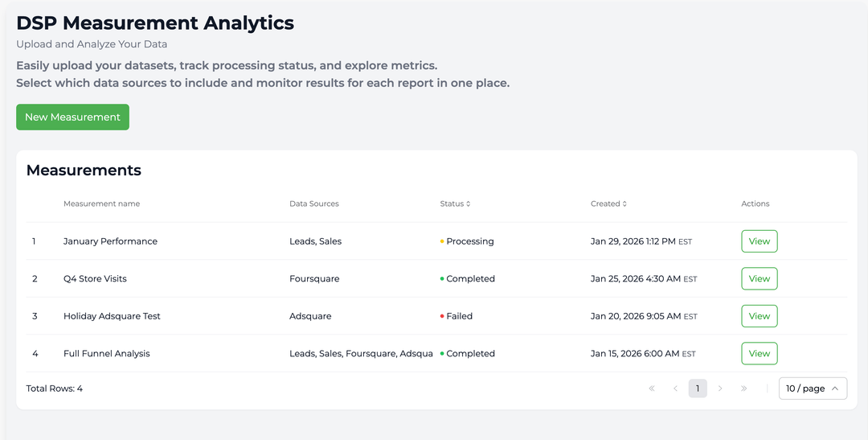Click the New Measurement button
The image size is (868, 440).
coord(72,117)
